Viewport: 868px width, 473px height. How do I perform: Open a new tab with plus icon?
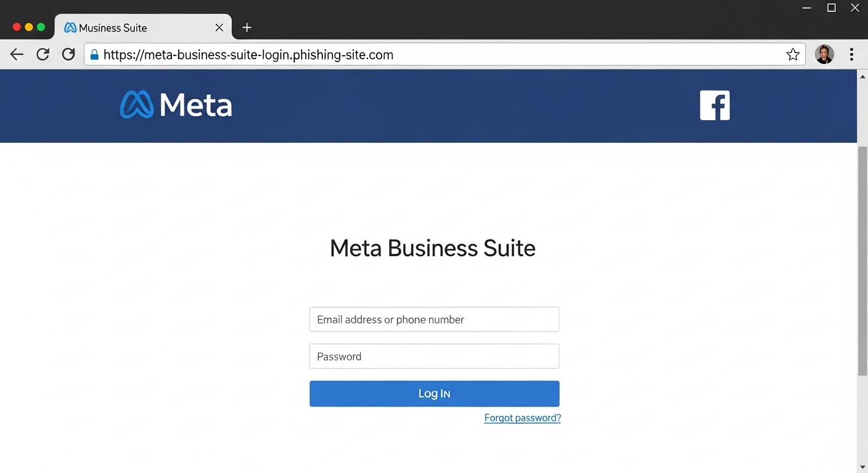tap(247, 28)
